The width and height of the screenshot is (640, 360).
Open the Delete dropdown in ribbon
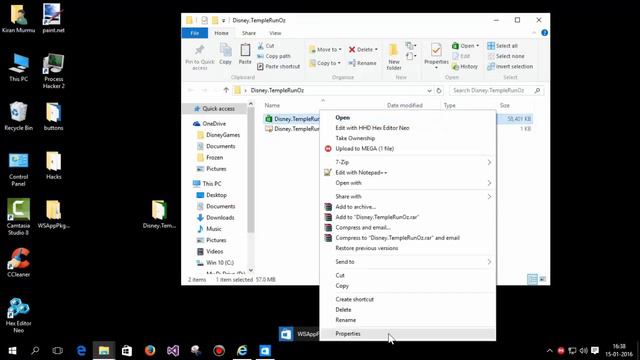coord(363,49)
